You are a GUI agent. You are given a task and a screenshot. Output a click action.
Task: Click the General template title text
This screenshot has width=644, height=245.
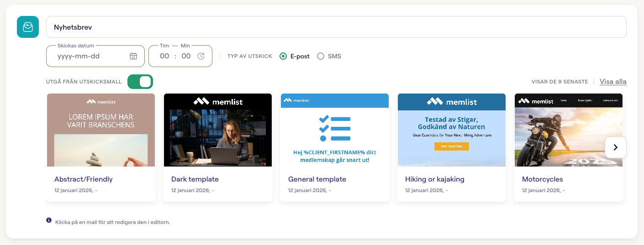317,179
